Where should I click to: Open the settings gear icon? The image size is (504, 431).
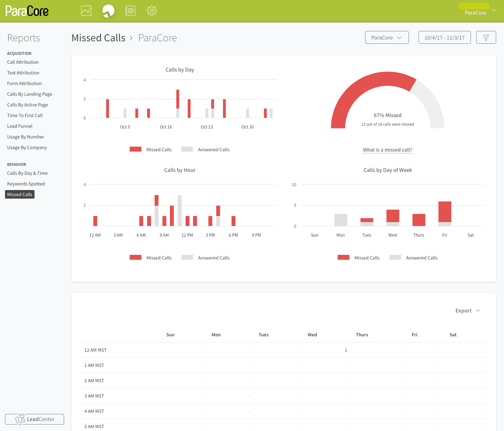(x=152, y=11)
